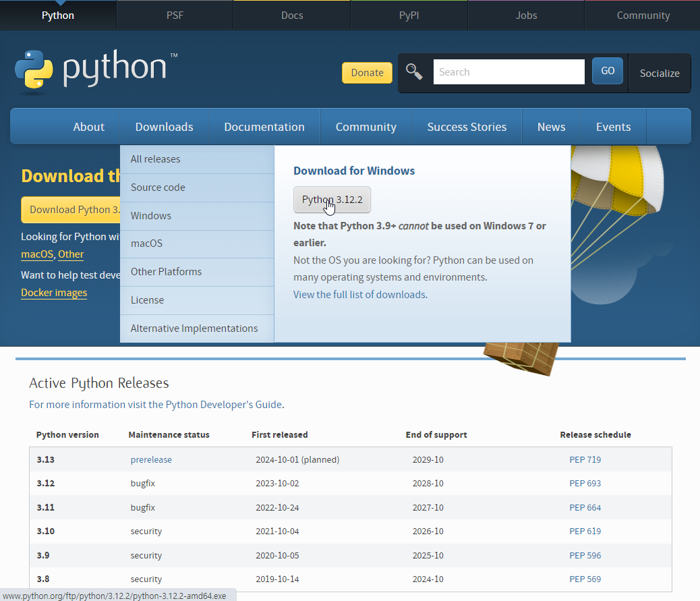Image resolution: width=700 pixels, height=601 pixels.
Task: Open View the full list of downloads link
Action: [x=359, y=295]
